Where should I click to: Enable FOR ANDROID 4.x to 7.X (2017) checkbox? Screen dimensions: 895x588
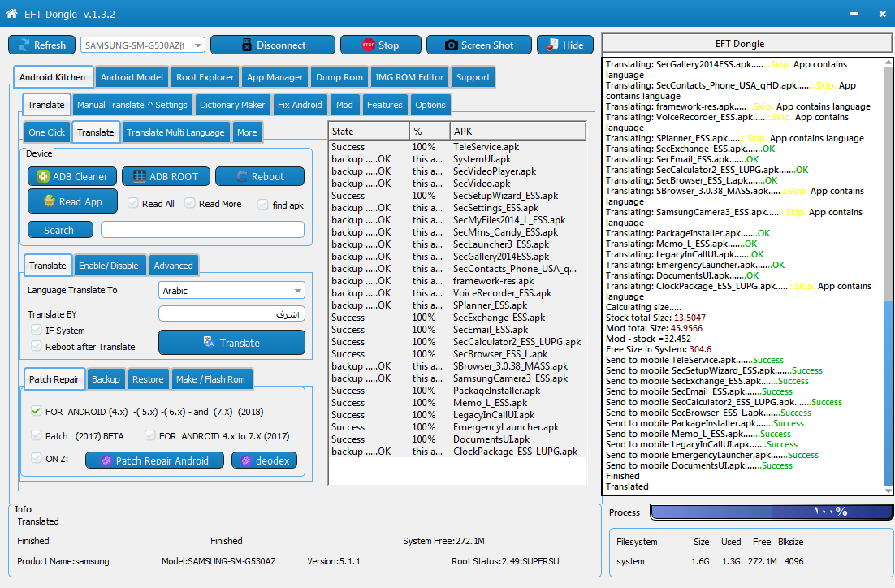[x=150, y=435]
